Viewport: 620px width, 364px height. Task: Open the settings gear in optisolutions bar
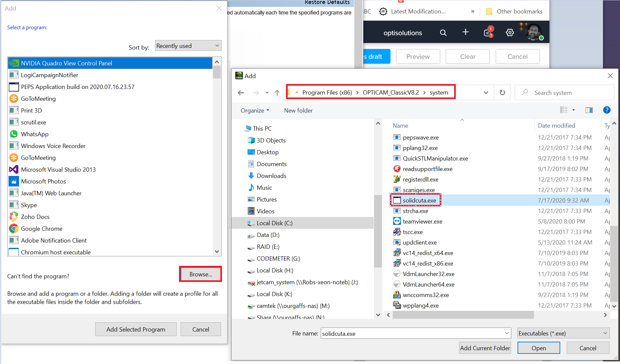coord(510,32)
